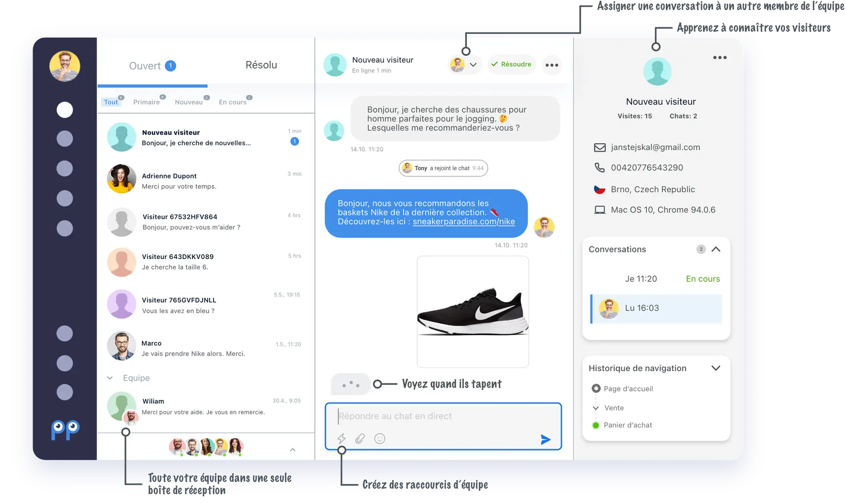The image size is (845, 504).
Task: Select the Tout filter
Action: tap(111, 102)
